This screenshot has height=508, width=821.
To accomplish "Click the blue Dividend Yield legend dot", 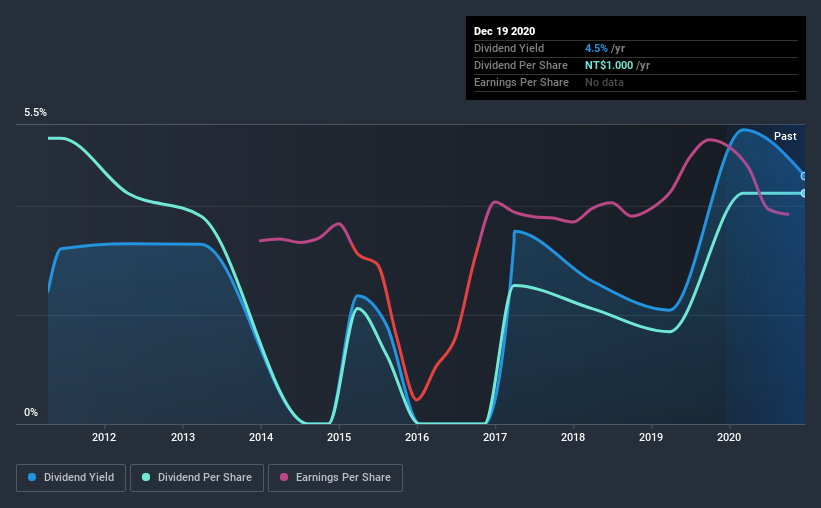I will 32,477.
